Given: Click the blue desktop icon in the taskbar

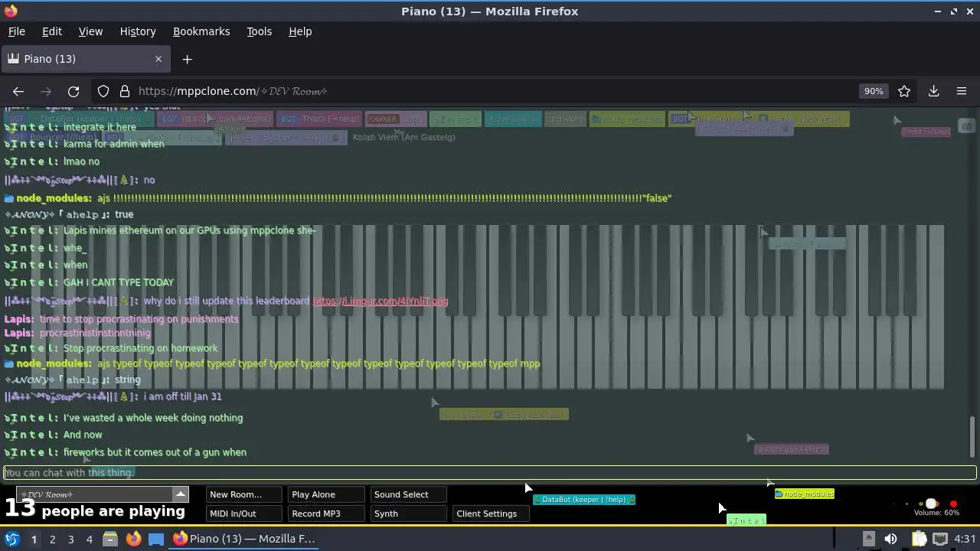Looking at the screenshot, I should pos(156,539).
